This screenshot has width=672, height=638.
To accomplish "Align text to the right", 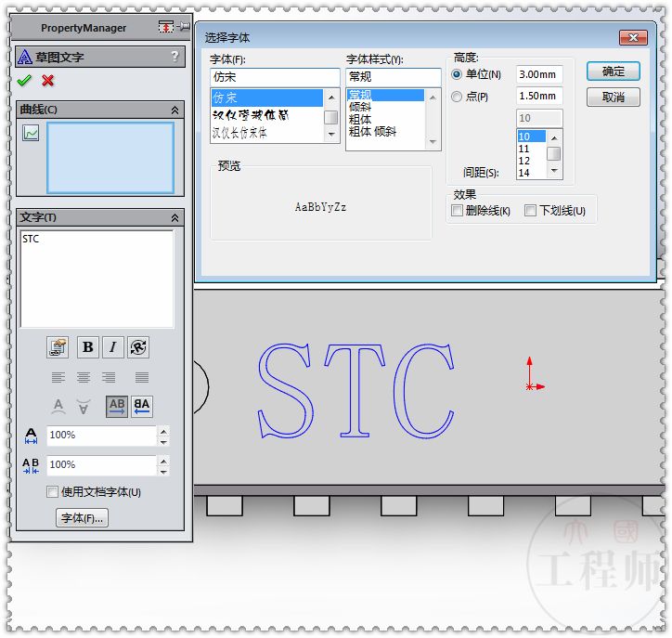I will pos(109,377).
